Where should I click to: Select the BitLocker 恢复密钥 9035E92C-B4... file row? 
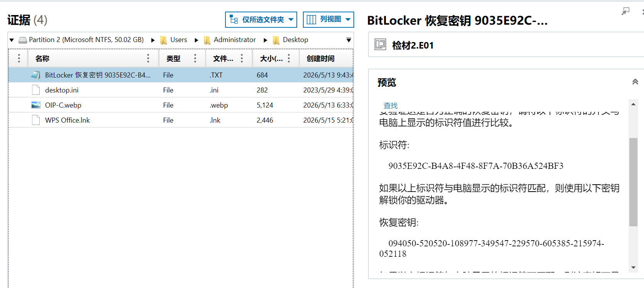click(x=181, y=75)
